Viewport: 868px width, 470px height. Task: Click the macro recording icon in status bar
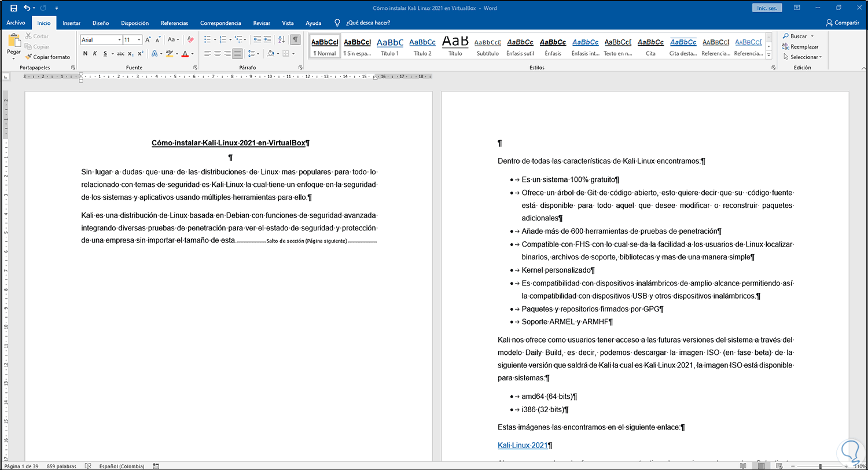156,465
